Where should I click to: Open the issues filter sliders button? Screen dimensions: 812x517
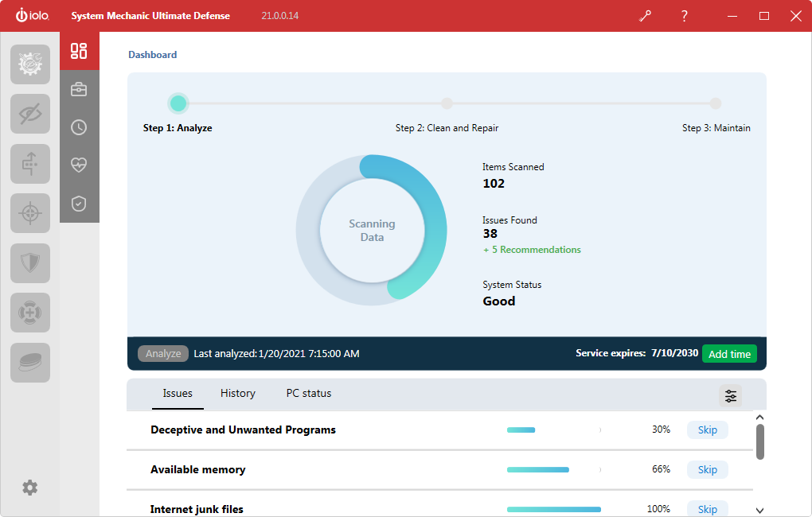pyautogui.click(x=730, y=395)
